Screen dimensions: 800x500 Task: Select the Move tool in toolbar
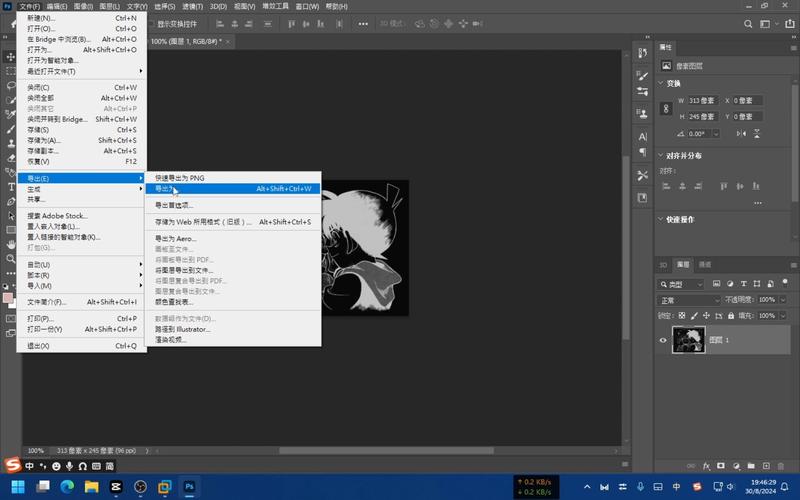[x=10, y=57]
